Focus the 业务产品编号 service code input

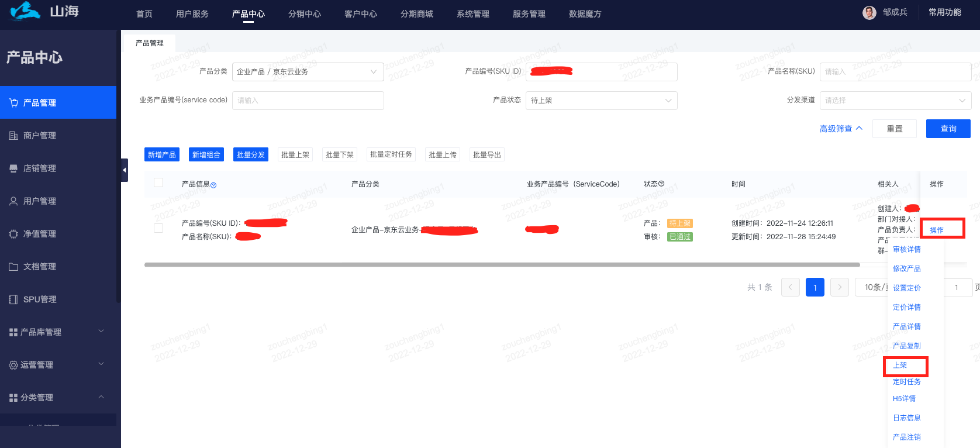[308, 101]
